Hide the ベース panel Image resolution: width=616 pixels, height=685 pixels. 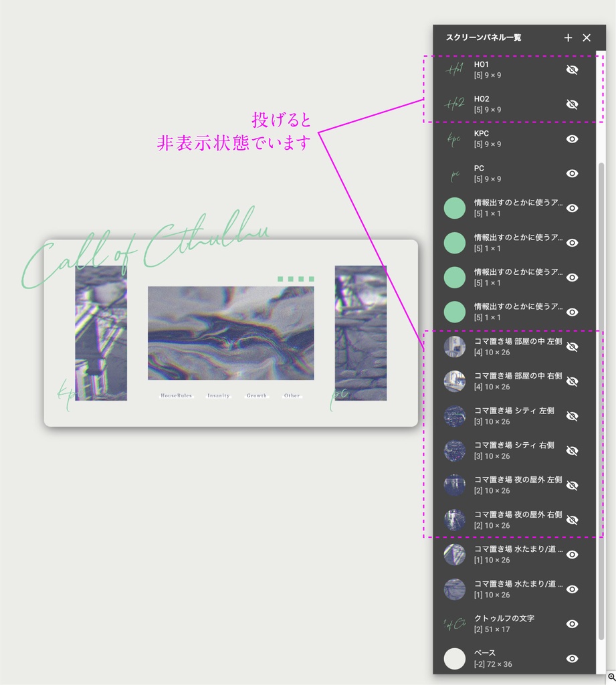(x=573, y=658)
